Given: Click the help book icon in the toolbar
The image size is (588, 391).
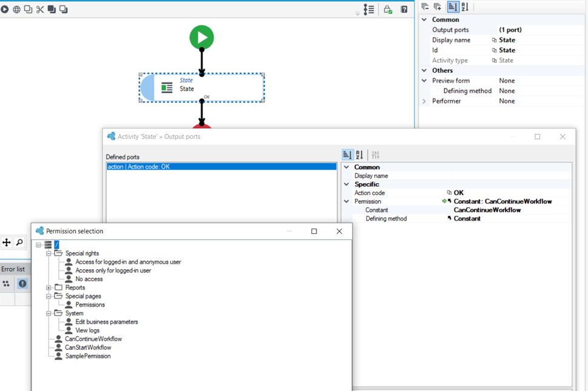Looking at the screenshot, I should pyautogui.click(x=404, y=9).
